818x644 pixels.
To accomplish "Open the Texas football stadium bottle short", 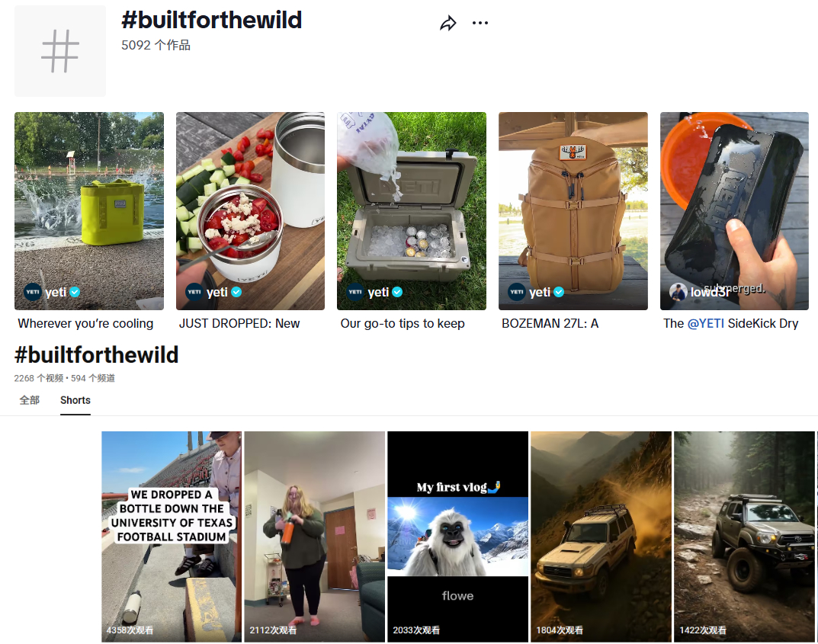I will pos(171,536).
